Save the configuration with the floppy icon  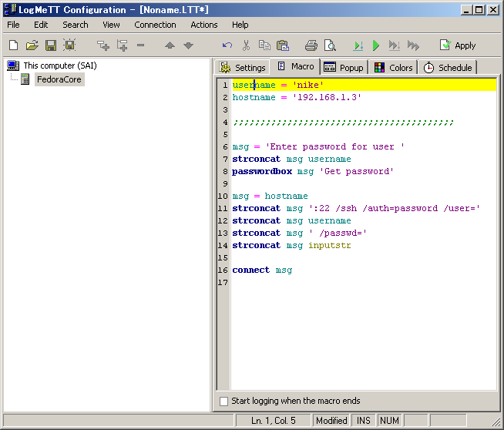click(x=51, y=45)
